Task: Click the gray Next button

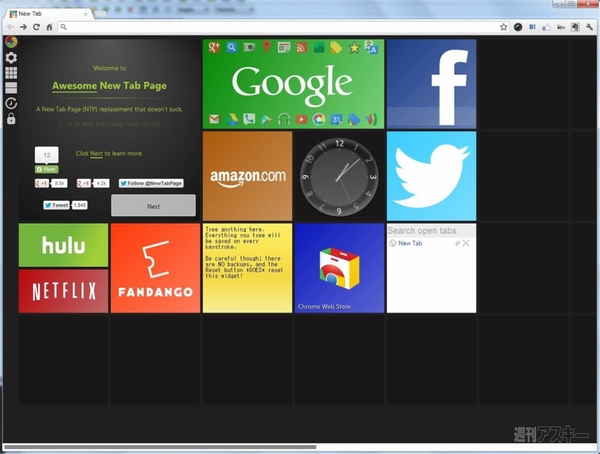Action: [153, 206]
